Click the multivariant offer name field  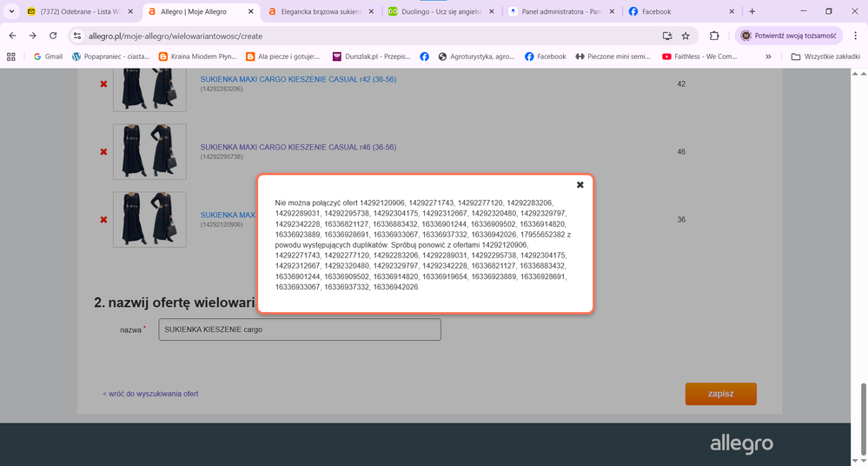pos(300,330)
